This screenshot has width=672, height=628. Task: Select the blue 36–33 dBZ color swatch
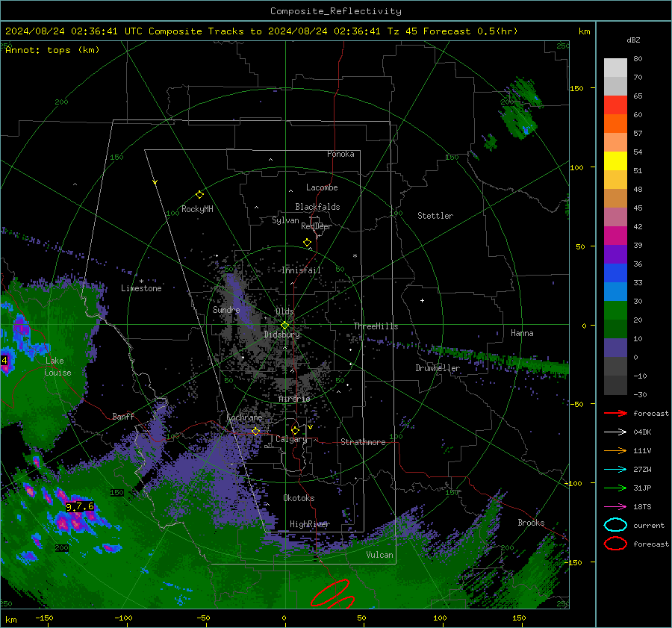click(615, 273)
